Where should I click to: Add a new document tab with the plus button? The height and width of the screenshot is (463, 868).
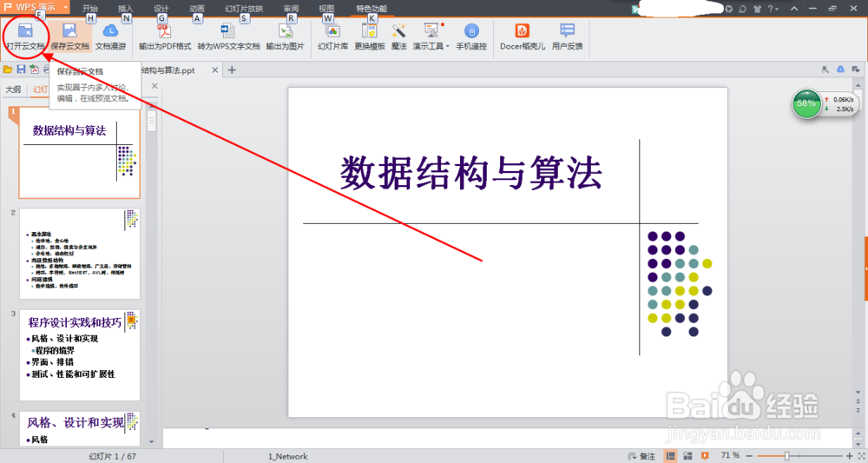232,69
